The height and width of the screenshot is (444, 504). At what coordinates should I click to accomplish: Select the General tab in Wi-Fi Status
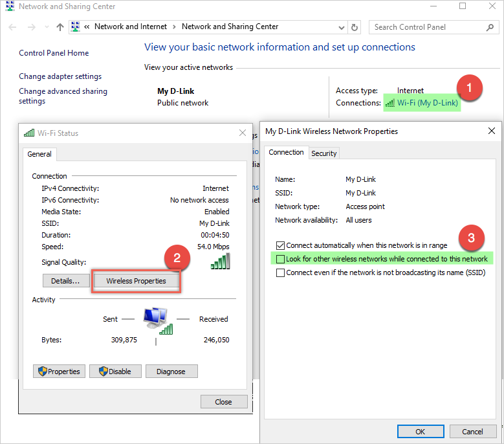(39, 154)
